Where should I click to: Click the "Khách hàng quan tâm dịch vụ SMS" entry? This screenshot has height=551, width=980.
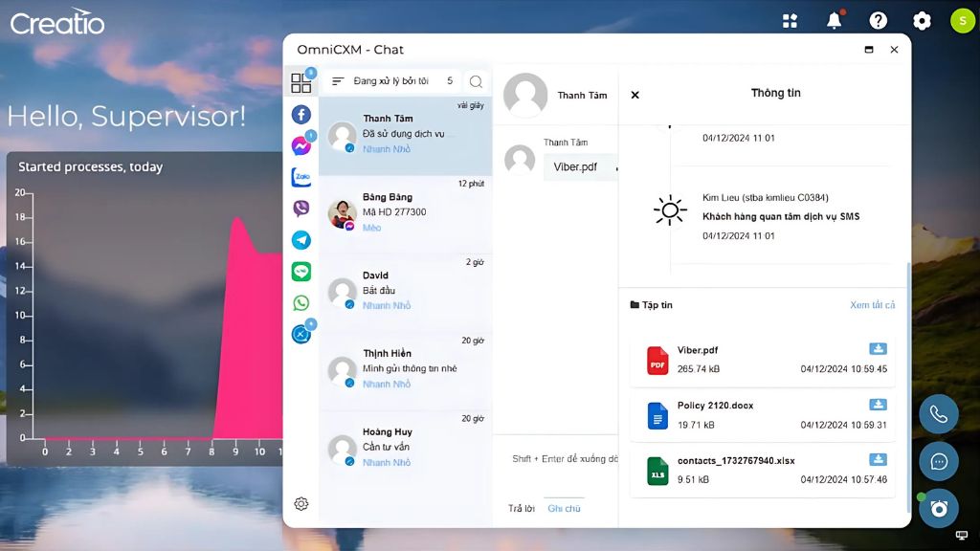pos(781,216)
